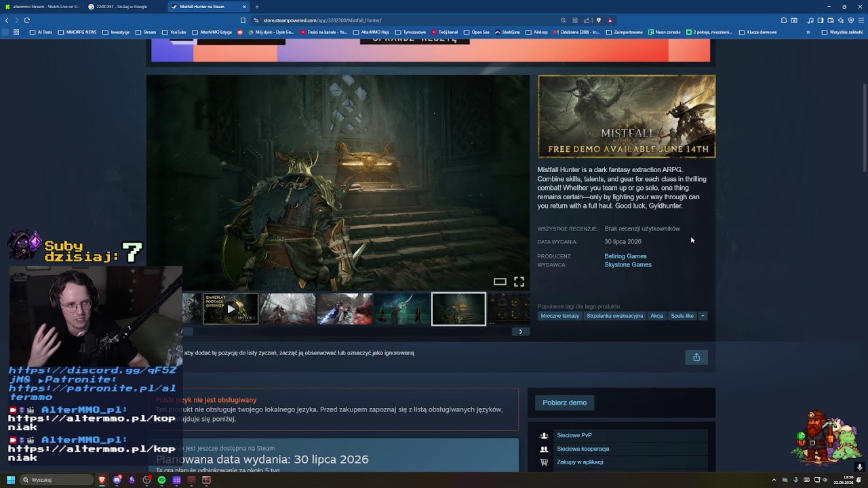The height and width of the screenshot is (488, 868).
Task: Open Spotify from the taskbar
Action: [x=161, y=480]
